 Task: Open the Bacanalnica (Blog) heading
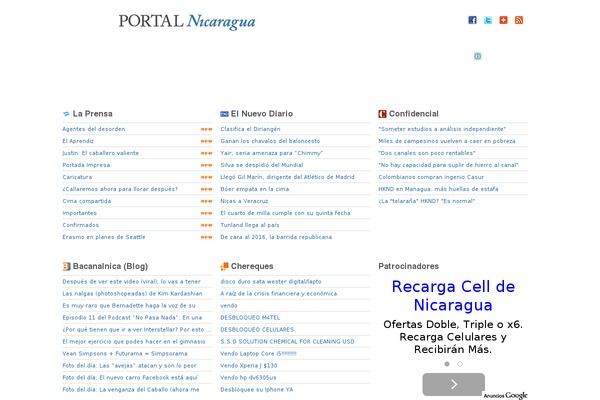pos(110,266)
